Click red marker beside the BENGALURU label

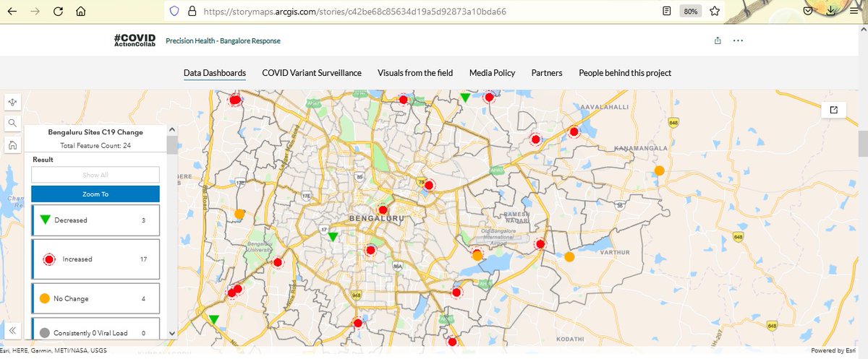[383, 210]
